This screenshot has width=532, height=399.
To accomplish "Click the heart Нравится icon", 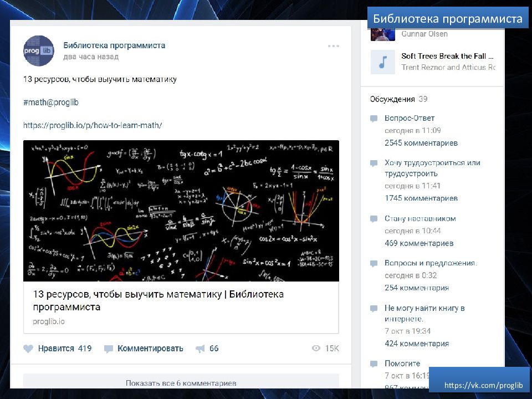I will pyautogui.click(x=28, y=349).
